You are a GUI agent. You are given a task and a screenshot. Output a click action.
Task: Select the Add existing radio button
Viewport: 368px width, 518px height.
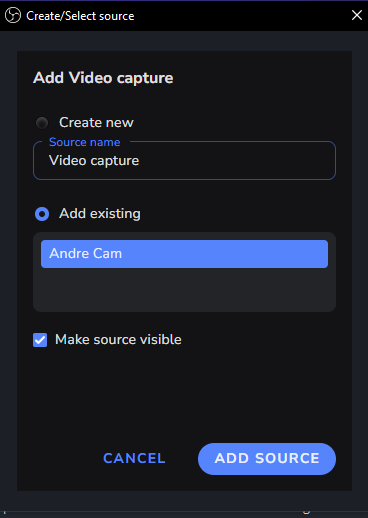click(x=42, y=214)
